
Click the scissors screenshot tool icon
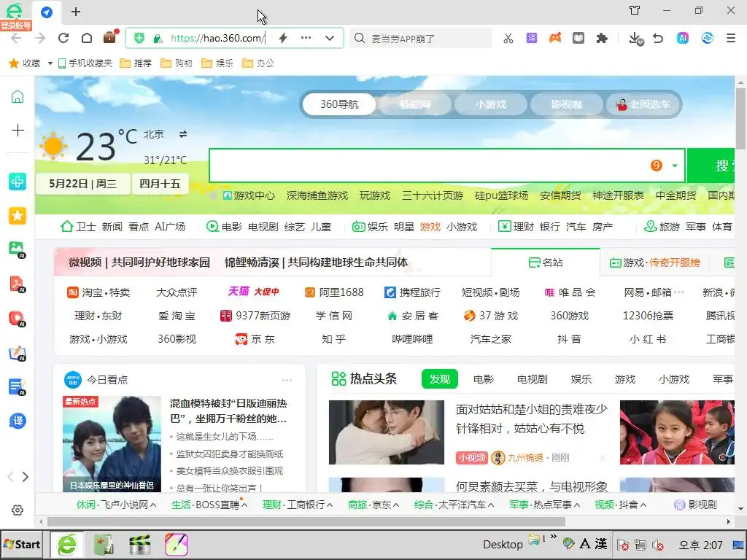point(508,38)
